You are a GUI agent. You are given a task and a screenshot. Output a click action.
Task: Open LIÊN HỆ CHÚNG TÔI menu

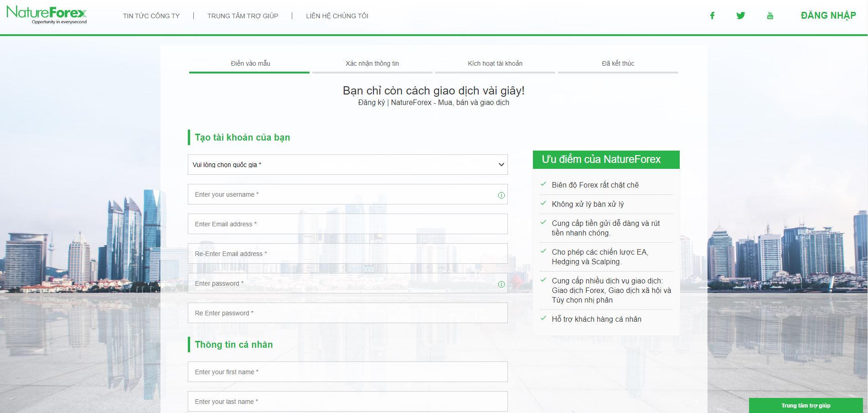[x=337, y=16]
